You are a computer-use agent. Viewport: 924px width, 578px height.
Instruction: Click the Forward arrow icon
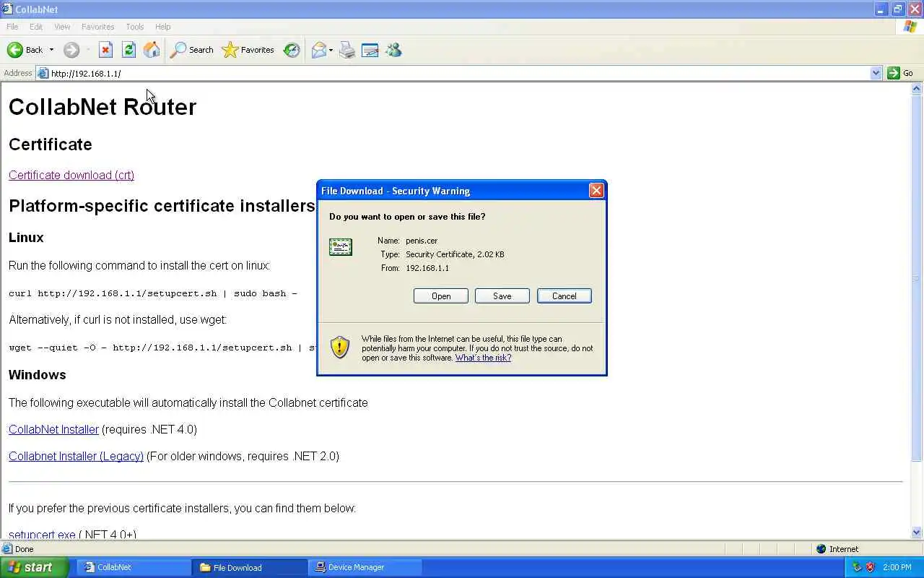click(71, 50)
